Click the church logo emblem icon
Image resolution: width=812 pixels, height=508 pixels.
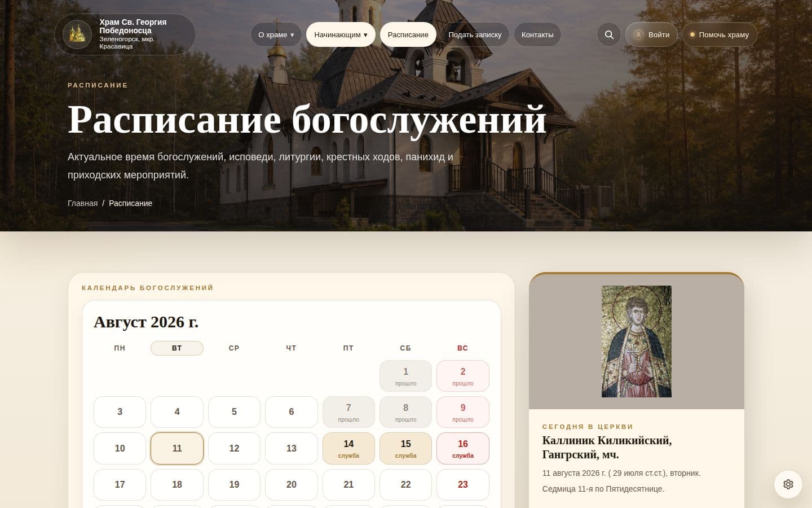(77, 34)
